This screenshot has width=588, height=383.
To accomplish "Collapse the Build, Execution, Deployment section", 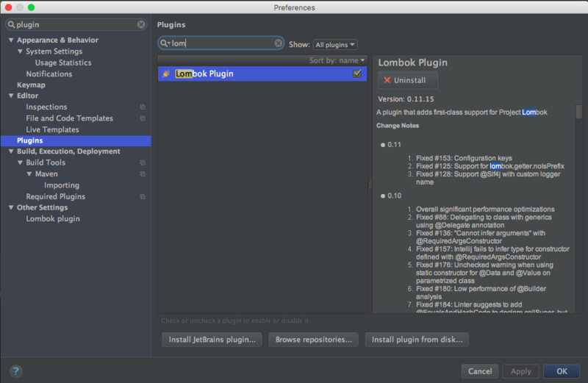I will (11, 151).
